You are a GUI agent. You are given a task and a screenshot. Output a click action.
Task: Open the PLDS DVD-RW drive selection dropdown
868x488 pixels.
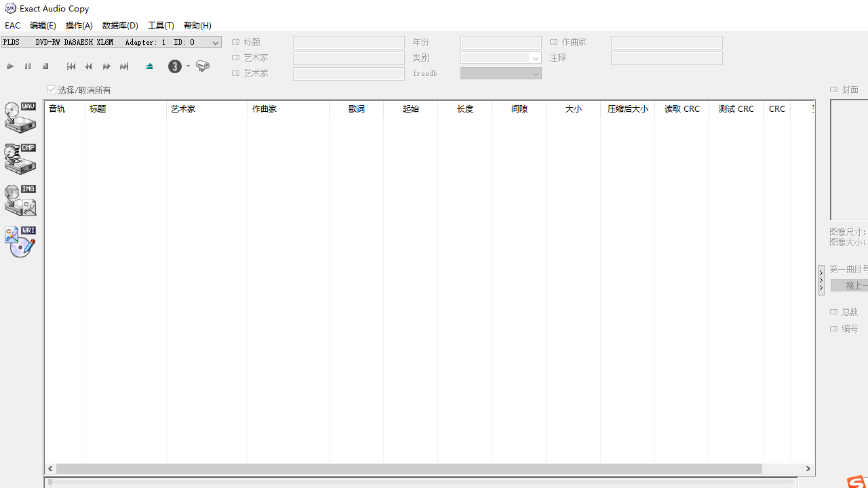(215, 42)
